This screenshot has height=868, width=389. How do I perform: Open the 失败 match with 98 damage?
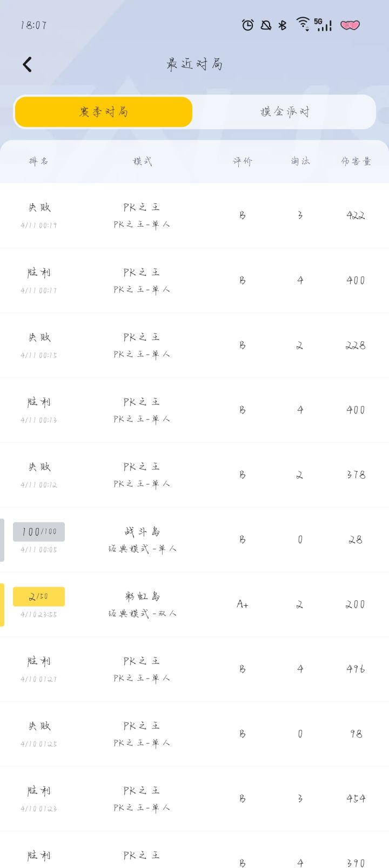pos(194,734)
